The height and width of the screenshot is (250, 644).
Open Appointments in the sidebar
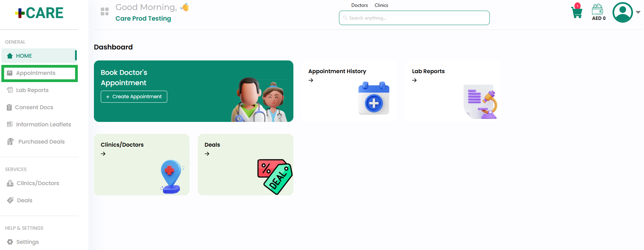pos(39,73)
